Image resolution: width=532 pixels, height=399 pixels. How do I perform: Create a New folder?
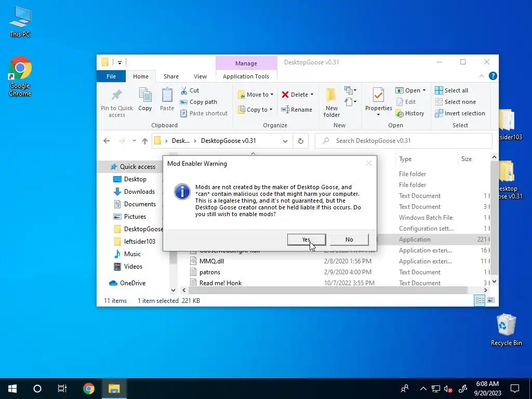(331, 102)
